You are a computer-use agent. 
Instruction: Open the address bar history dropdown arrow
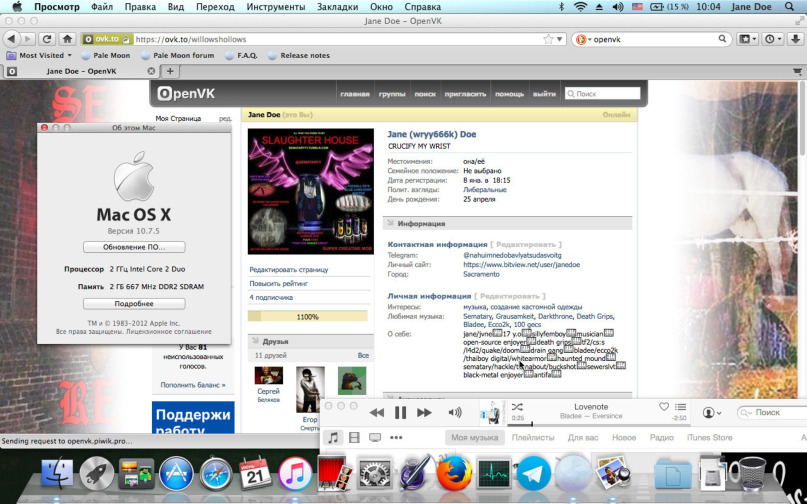point(559,39)
